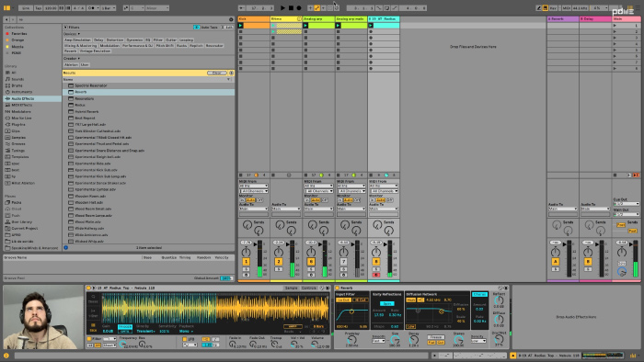Expand the Devices filter group arrow

[78, 34]
